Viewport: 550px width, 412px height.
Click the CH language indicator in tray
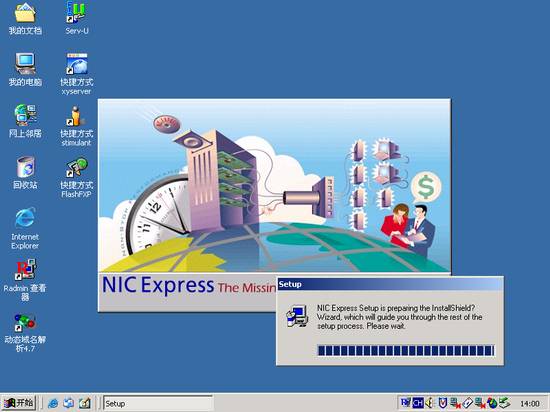point(418,403)
